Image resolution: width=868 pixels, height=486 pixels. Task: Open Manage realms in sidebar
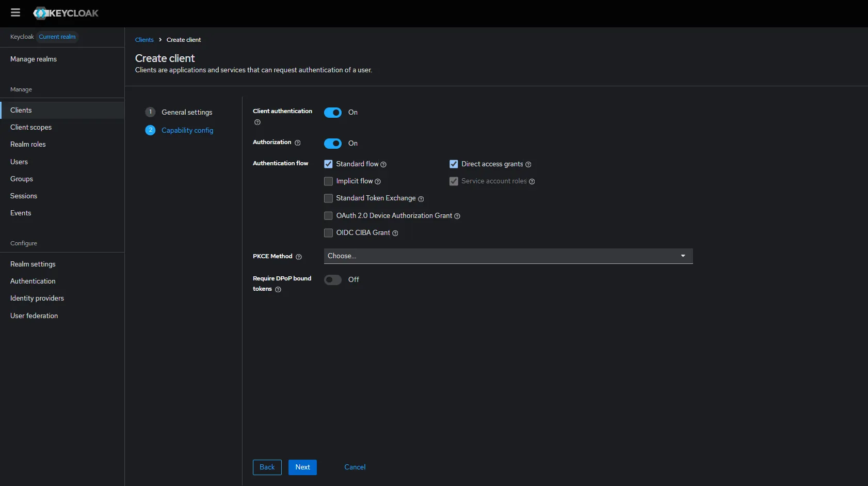click(x=62, y=59)
